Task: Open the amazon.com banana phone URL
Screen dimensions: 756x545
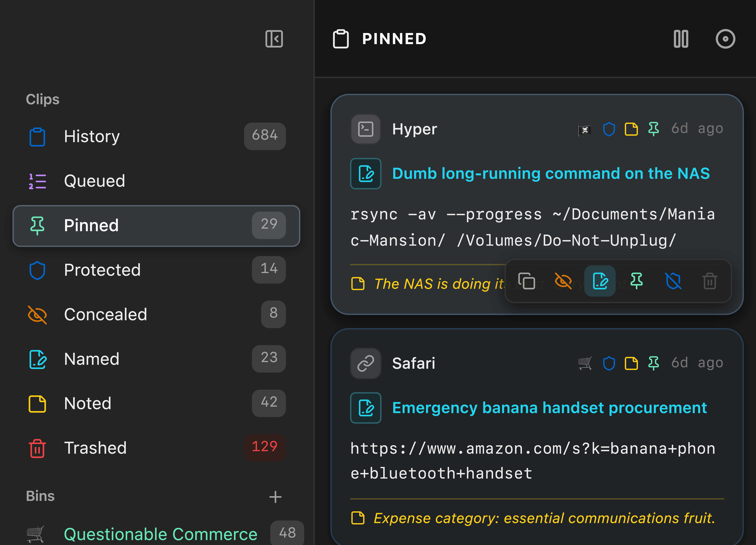Action: pyautogui.click(x=532, y=461)
